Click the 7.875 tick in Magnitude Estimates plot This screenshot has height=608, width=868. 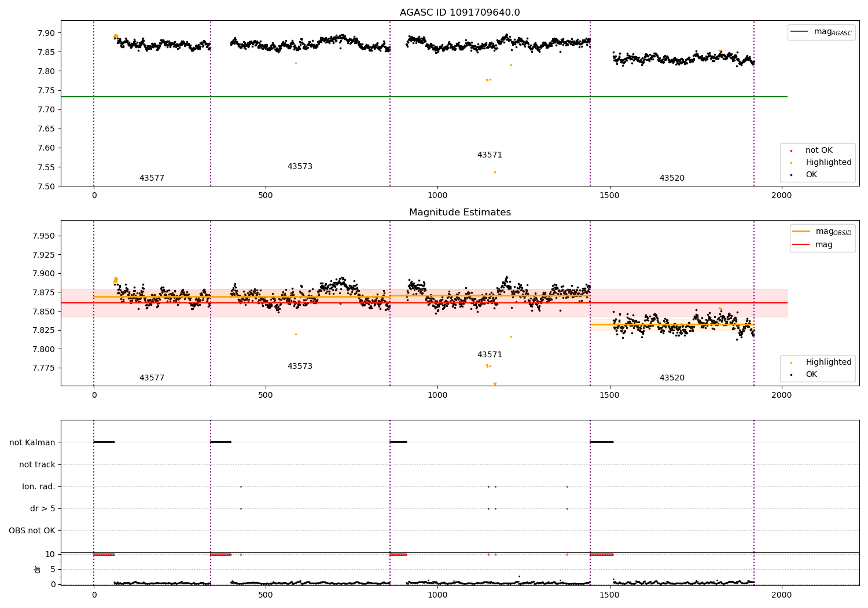click(x=43, y=292)
